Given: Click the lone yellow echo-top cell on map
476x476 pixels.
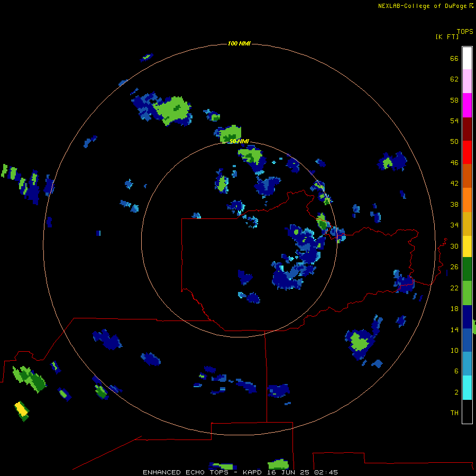Looking at the screenshot, I should coord(21,409).
